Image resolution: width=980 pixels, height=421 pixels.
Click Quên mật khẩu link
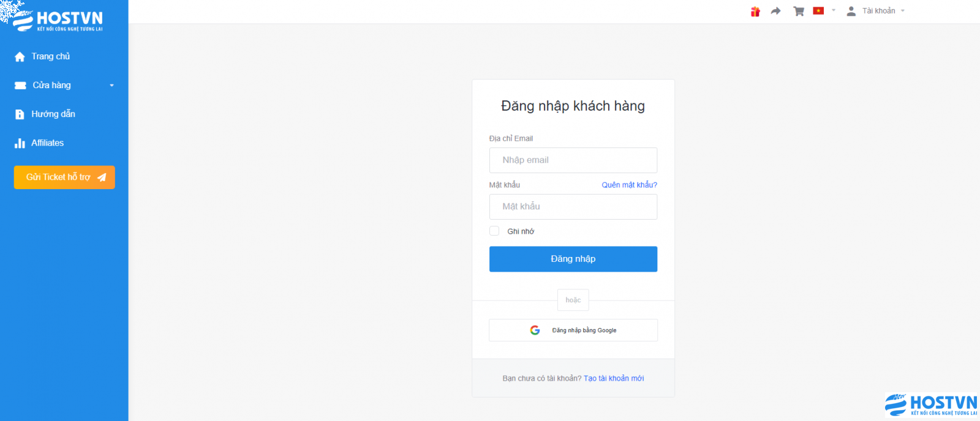click(629, 185)
